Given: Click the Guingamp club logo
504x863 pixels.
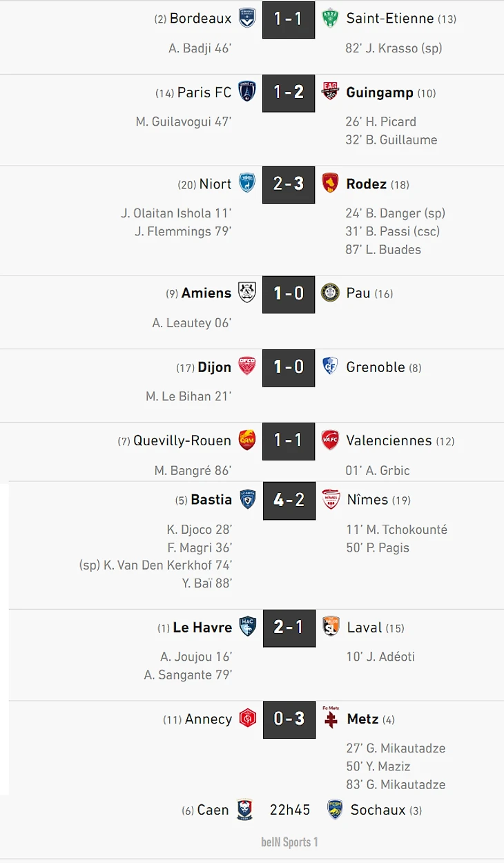Looking at the screenshot, I should click(331, 92).
